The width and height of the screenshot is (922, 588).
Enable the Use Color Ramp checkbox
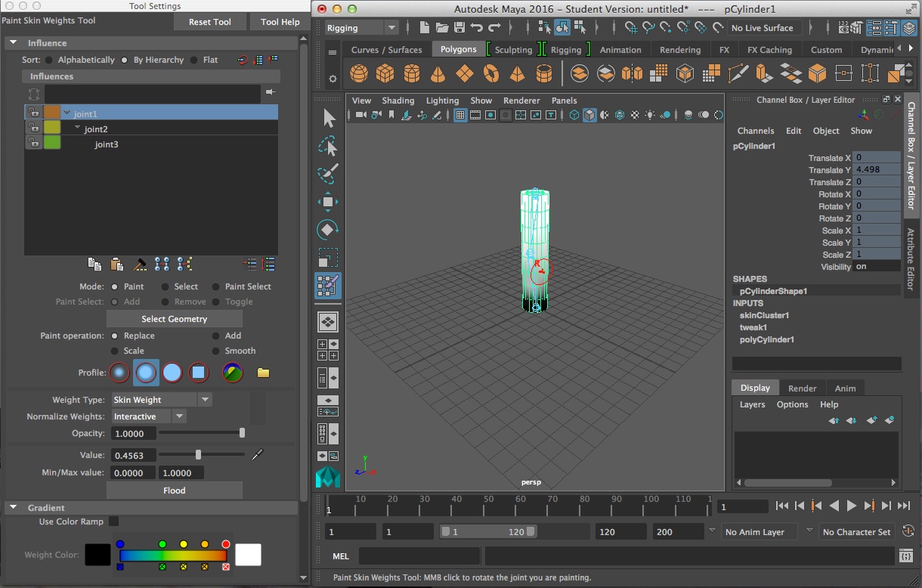113,521
